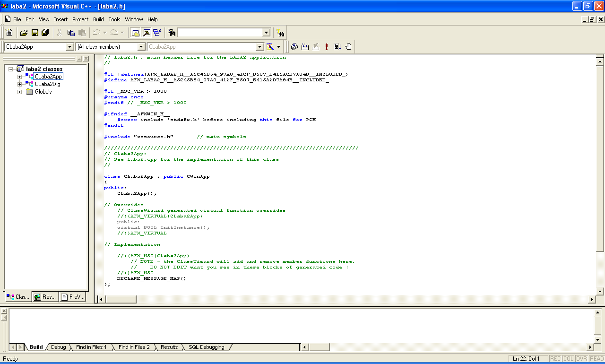Switch to the FileView workspace tab
Image resolution: width=605 pixels, height=364 pixels.
pos(73,297)
